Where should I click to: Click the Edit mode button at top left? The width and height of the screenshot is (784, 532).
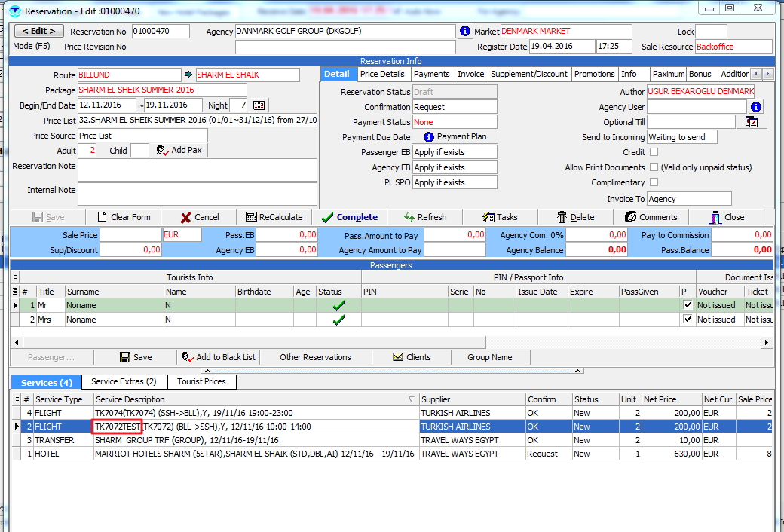[x=39, y=32]
